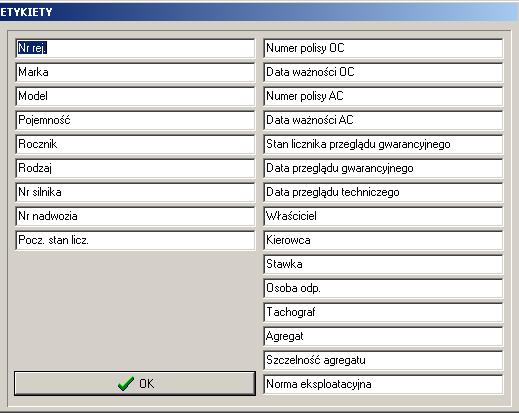This screenshot has width=519, height=413.
Task: Select the 'Stawka' field
Action: (383, 264)
